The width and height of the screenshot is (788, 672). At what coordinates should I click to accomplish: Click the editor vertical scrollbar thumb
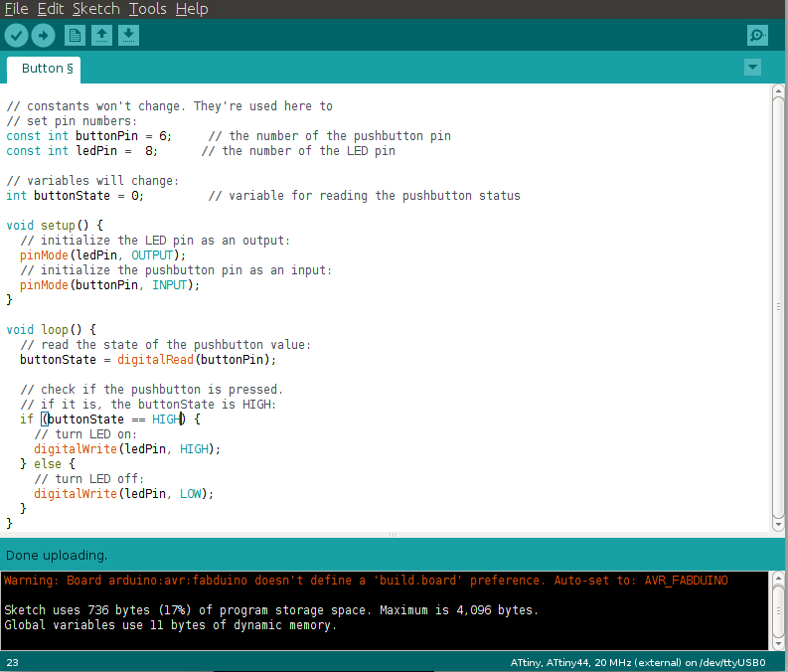tap(778, 306)
